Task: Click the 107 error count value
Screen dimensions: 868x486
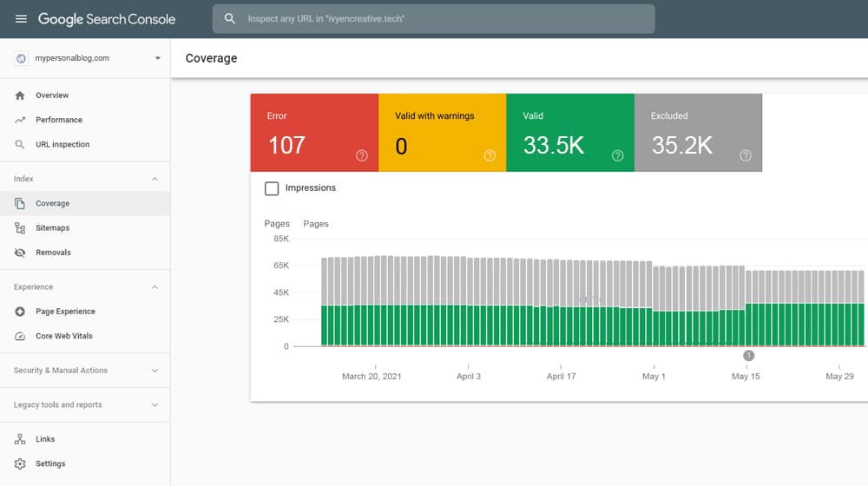Action: pyautogui.click(x=286, y=146)
